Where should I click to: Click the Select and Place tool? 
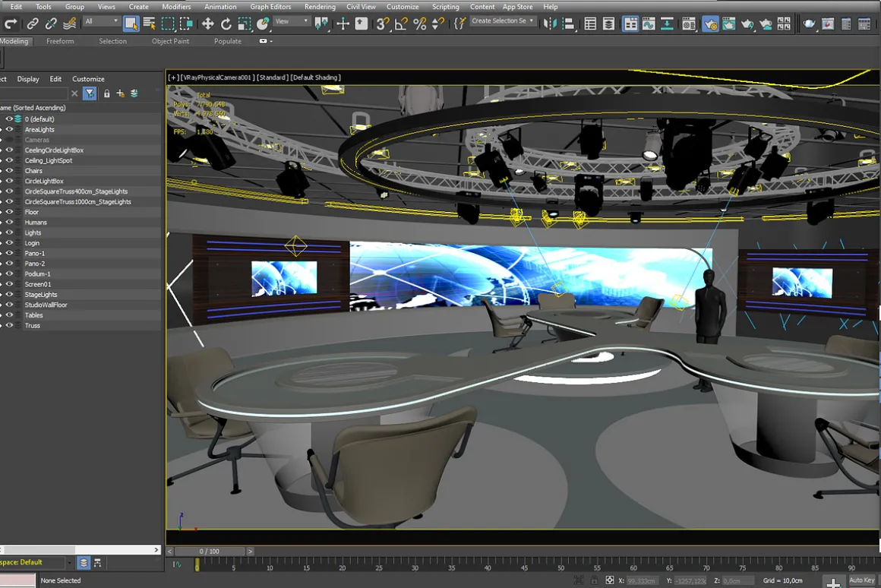(x=263, y=24)
